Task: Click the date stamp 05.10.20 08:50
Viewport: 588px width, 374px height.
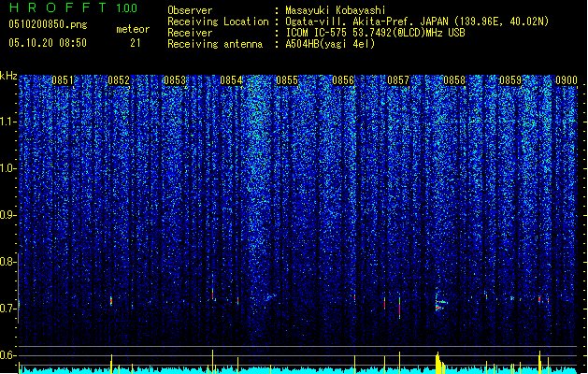Action: coord(48,43)
